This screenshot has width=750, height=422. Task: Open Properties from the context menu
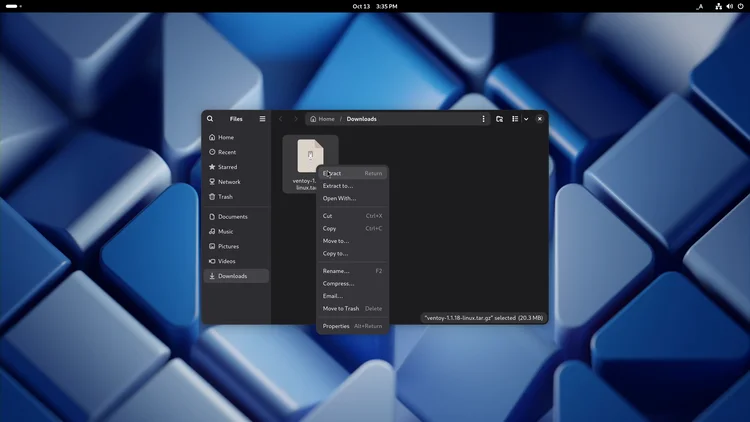coord(353,326)
